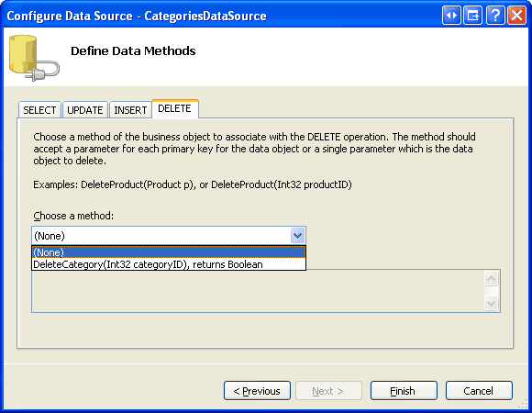Go back with the Previous button
This screenshot has width=532, height=413.
[x=257, y=391]
